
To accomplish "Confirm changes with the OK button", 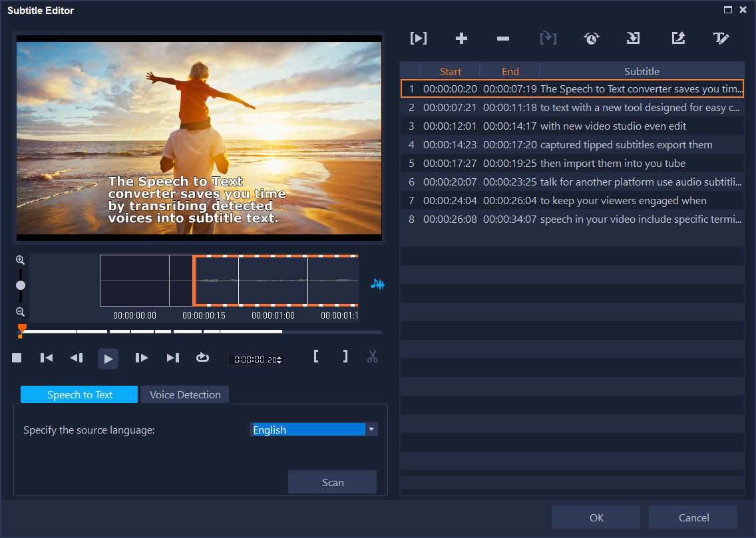I will click(595, 517).
